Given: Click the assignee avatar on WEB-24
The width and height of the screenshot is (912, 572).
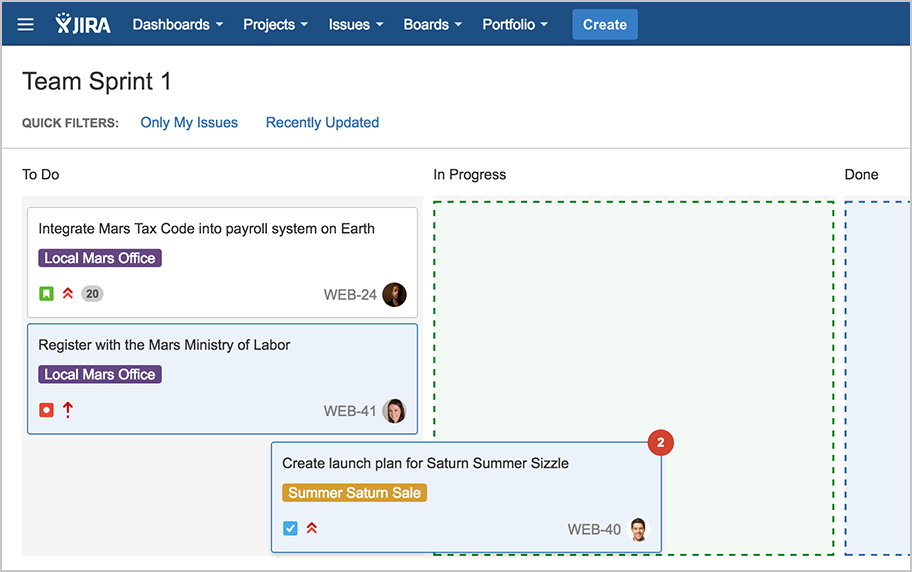Looking at the screenshot, I should click(x=394, y=295).
